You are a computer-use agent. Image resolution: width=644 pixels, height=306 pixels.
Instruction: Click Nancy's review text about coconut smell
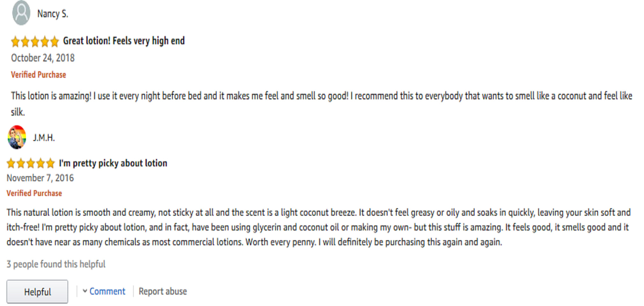pyautogui.click(x=322, y=104)
